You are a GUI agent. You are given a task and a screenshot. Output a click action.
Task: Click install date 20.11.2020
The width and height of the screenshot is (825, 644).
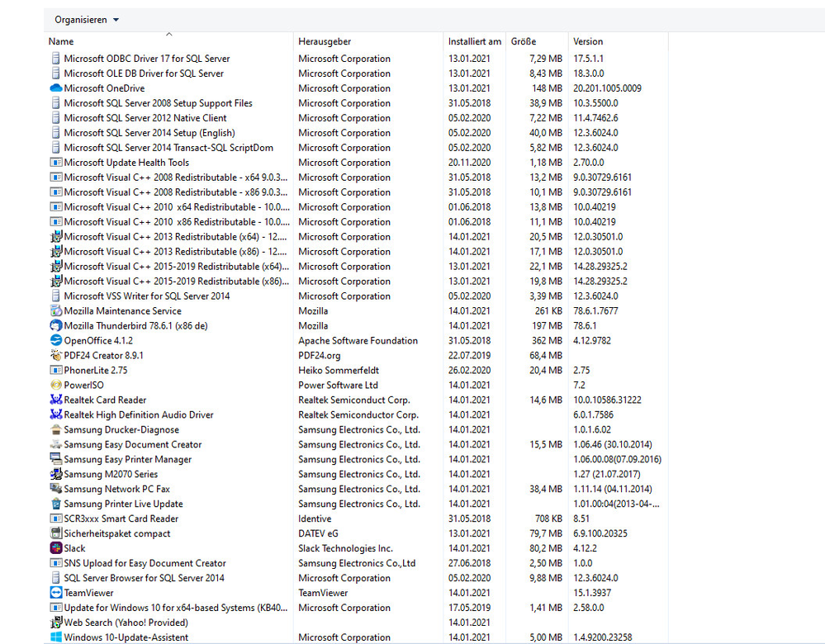pyautogui.click(x=469, y=163)
